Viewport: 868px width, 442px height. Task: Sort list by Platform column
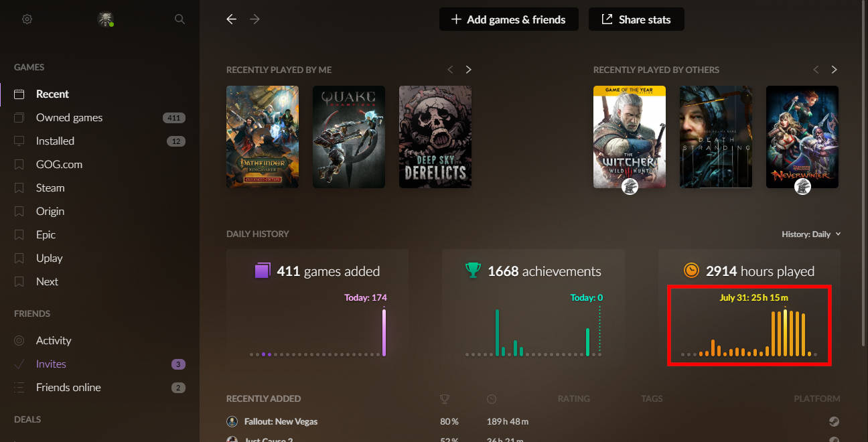pos(817,398)
